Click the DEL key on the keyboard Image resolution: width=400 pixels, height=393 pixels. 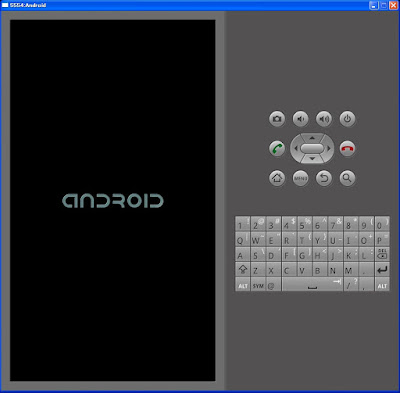pyautogui.click(x=382, y=254)
